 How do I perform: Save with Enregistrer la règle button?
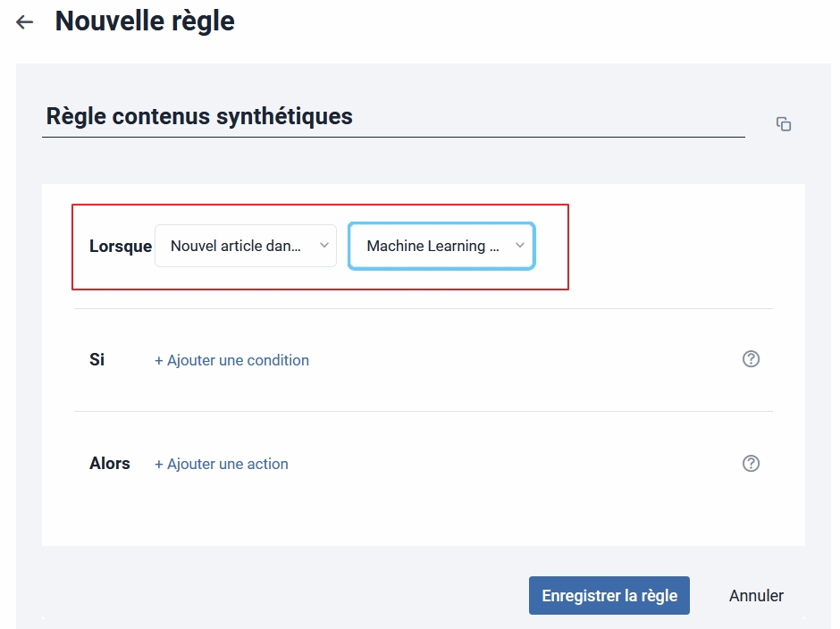click(609, 595)
